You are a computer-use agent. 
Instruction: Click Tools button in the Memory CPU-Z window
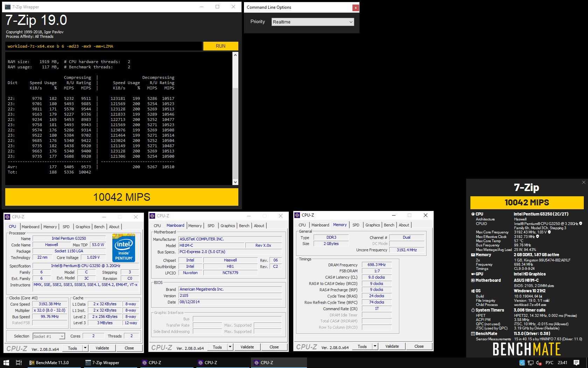(362, 346)
